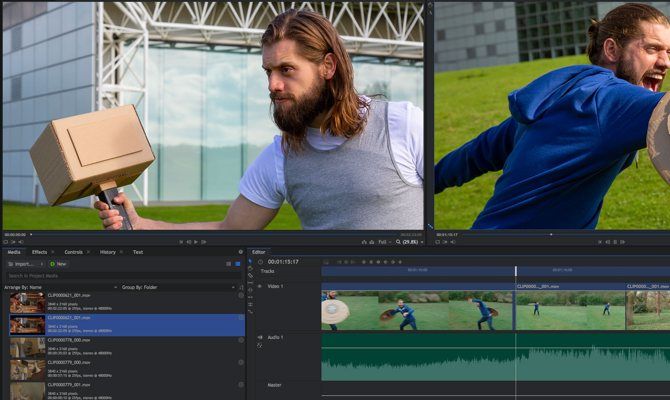The height and width of the screenshot is (400, 670).
Task: Click the New button in Media panel
Action: [x=58, y=264]
